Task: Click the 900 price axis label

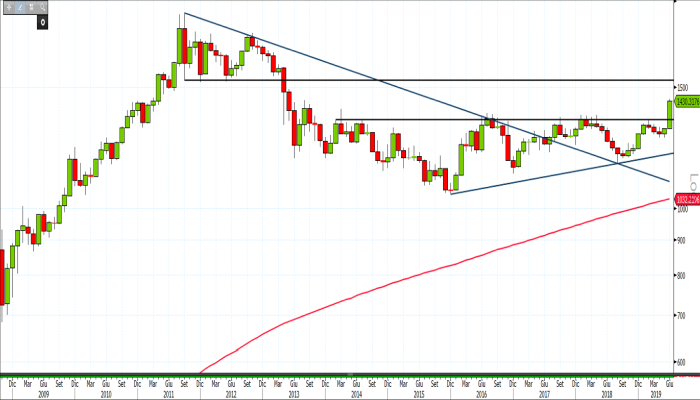Action: pyautogui.click(x=681, y=240)
